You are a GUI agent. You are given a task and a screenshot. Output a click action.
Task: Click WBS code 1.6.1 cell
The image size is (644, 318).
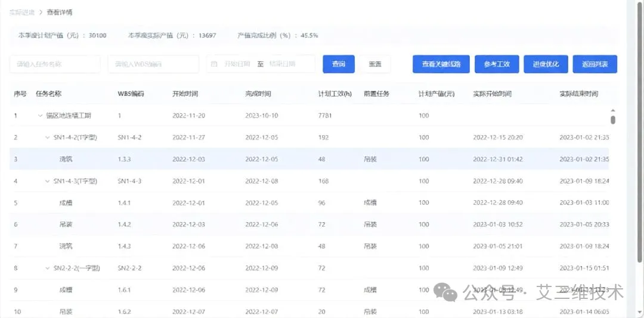pyautogui.click(x=124, y=289)
